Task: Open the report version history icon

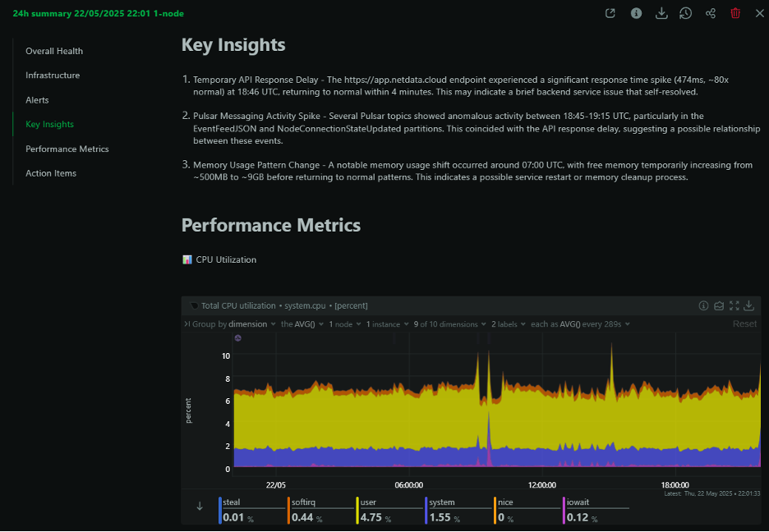Action: pyautogui.click(x=686, y=13)
